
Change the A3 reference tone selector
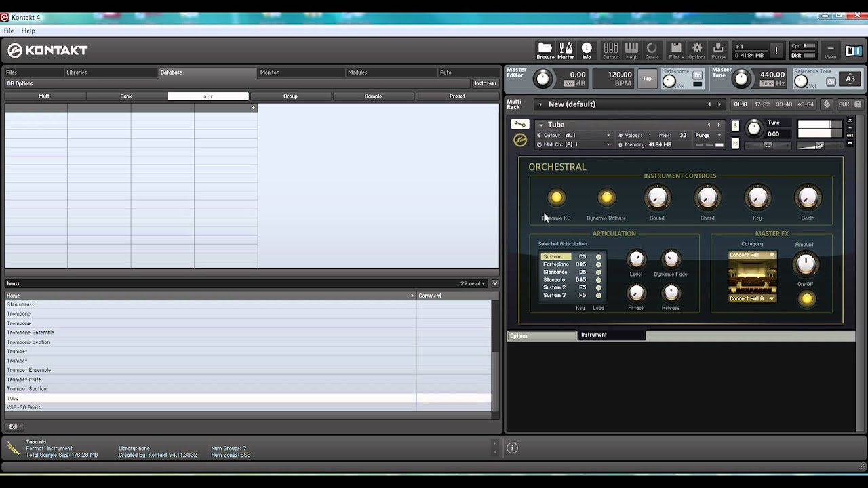tap(850, 79)
